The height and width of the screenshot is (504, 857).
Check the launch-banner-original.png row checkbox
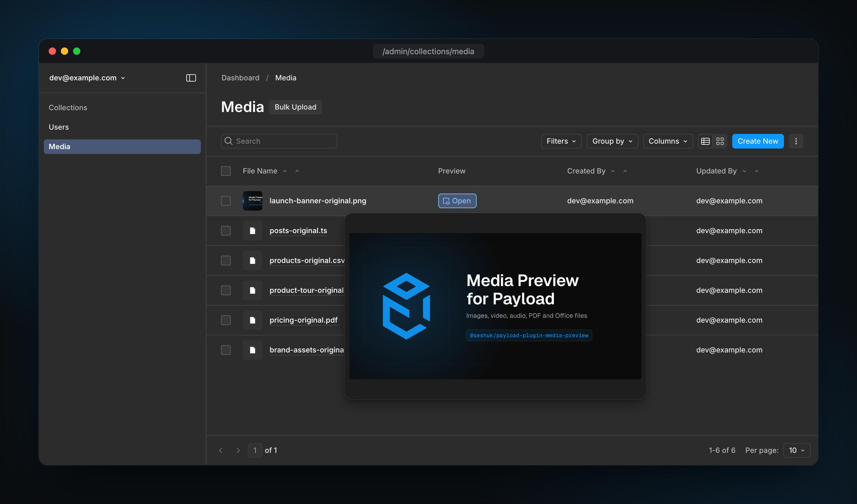pos(226,201)
